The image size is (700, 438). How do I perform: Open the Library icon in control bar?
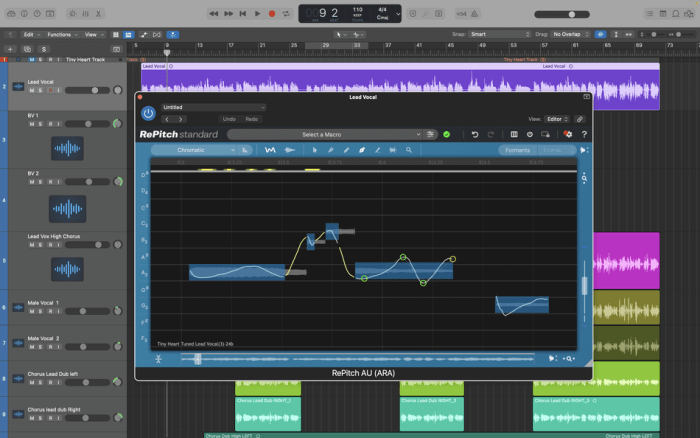[11, 14]
